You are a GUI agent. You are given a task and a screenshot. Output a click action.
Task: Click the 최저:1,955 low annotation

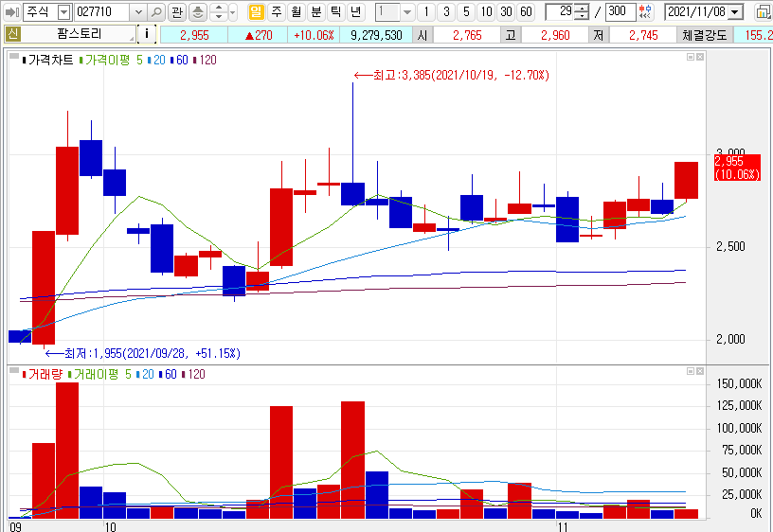(x=143, y=353)
